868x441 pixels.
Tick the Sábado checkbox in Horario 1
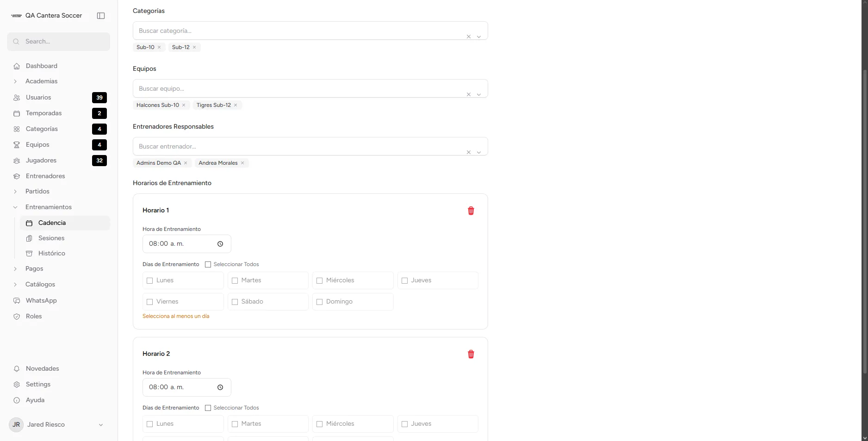[235, 302]
